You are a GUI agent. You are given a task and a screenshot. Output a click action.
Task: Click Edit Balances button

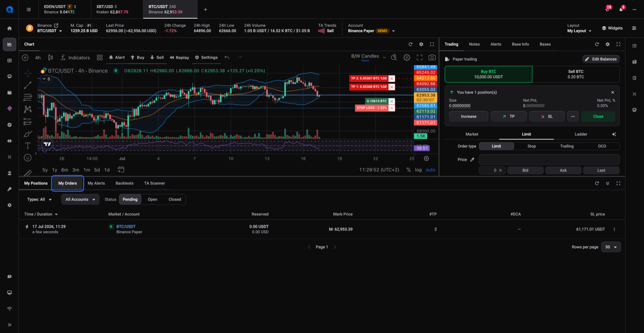pyautogui.click(x=601, y=59)
